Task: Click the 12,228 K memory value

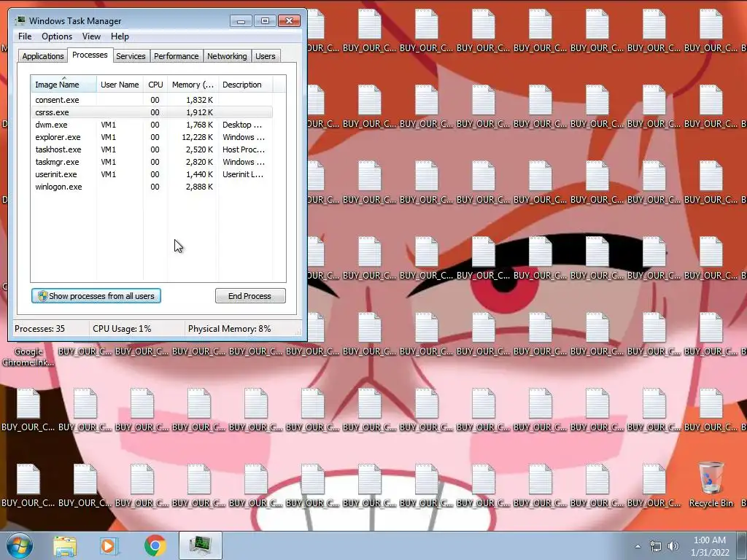Action: pyautogui.click(x=197, y=137)
